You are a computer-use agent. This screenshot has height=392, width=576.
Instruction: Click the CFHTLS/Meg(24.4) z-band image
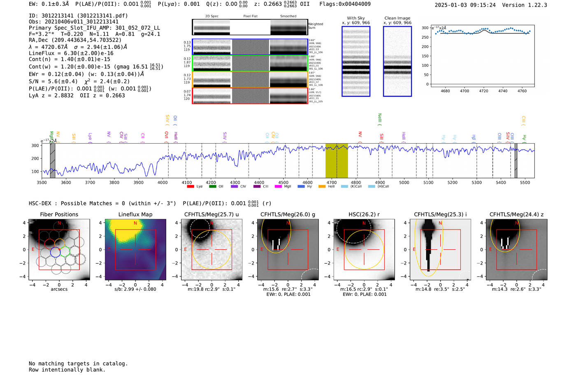pos(516,250)
